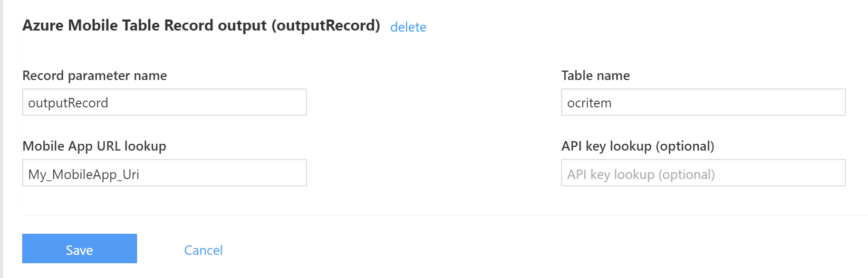
Task: Click '(outputRecord)' in the section title
Action: point(326,26)
